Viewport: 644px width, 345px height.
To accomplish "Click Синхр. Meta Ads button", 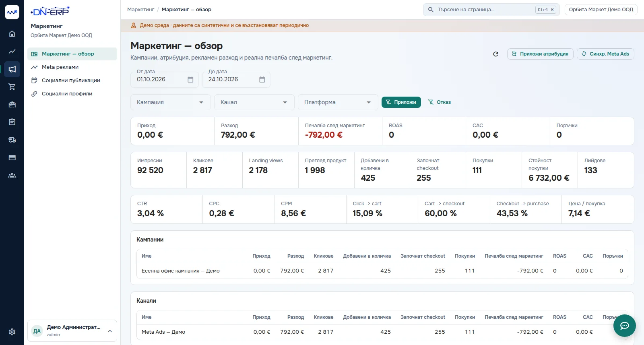I will click(605, 54).
